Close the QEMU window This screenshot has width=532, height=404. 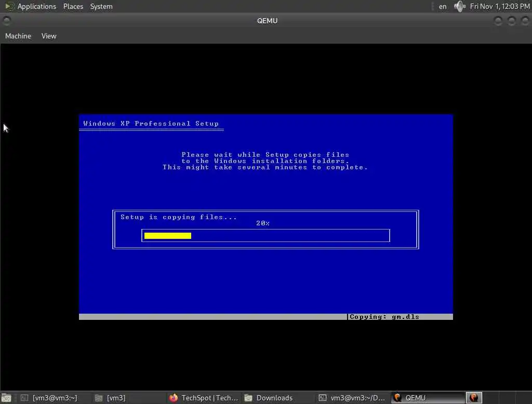525,21
